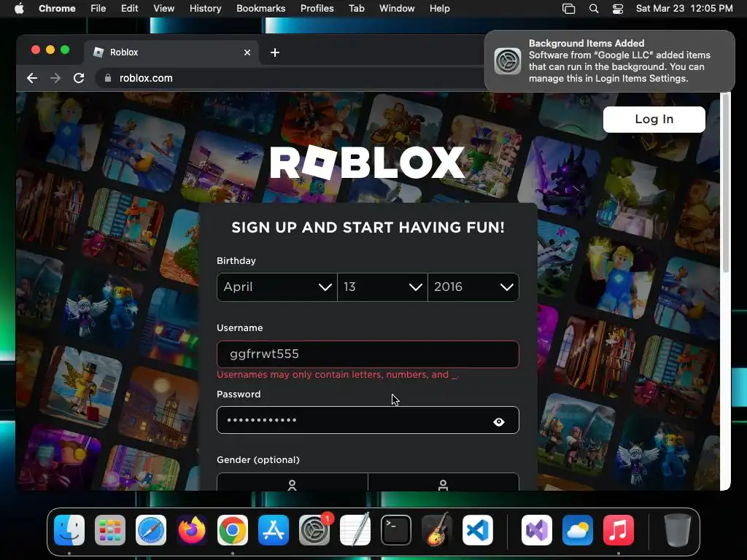
Task: Open System Settings with notification badge
Action: pyautogui.click(x=314, y=530)
